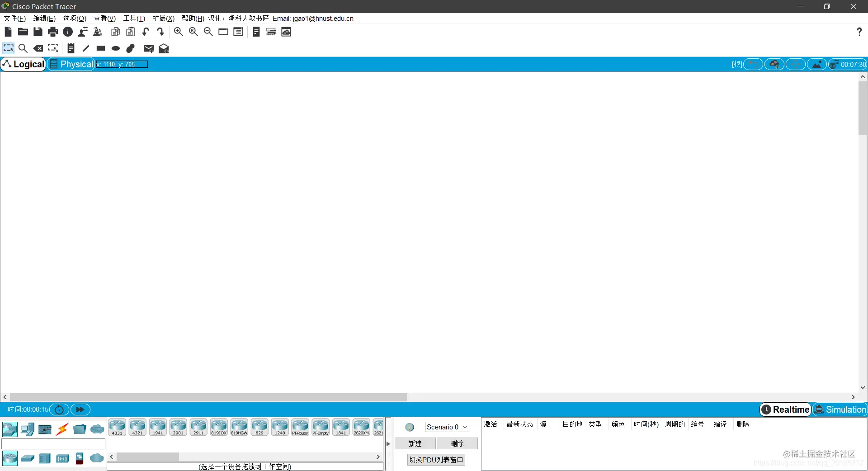Open the 工具(T) menu
868x471 pixels.
point(134,19)
